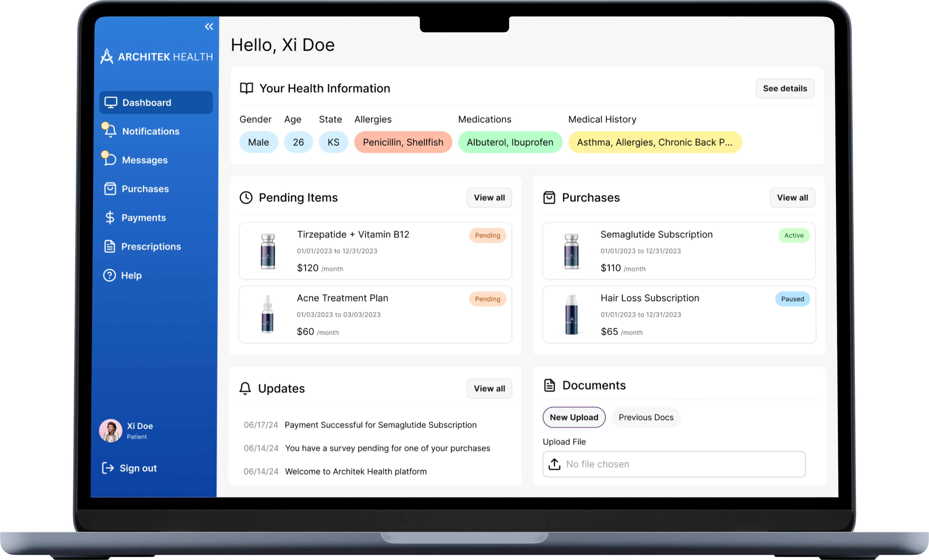Click the Architek Health logo

click(156, 57)
